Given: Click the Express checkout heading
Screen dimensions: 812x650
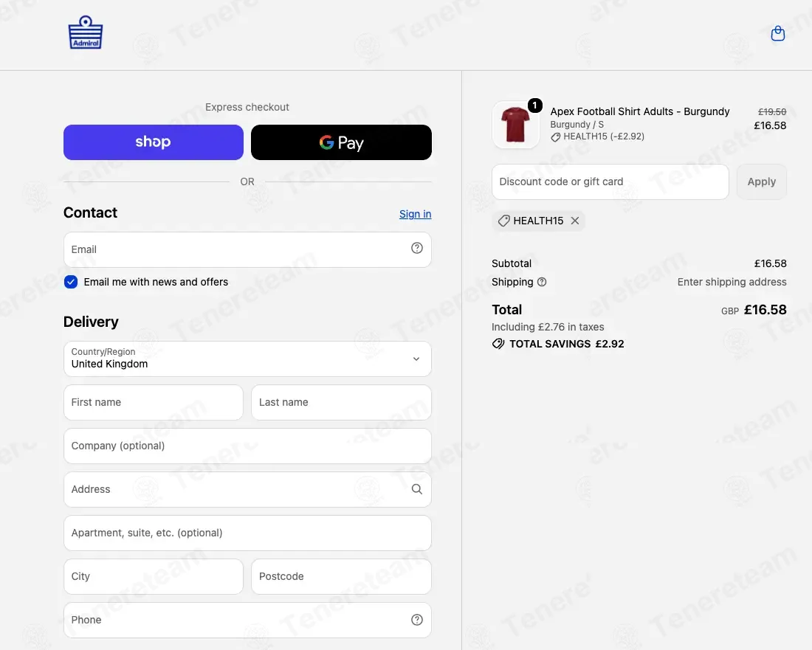Looking at the screenshot, I should [247, 107].
